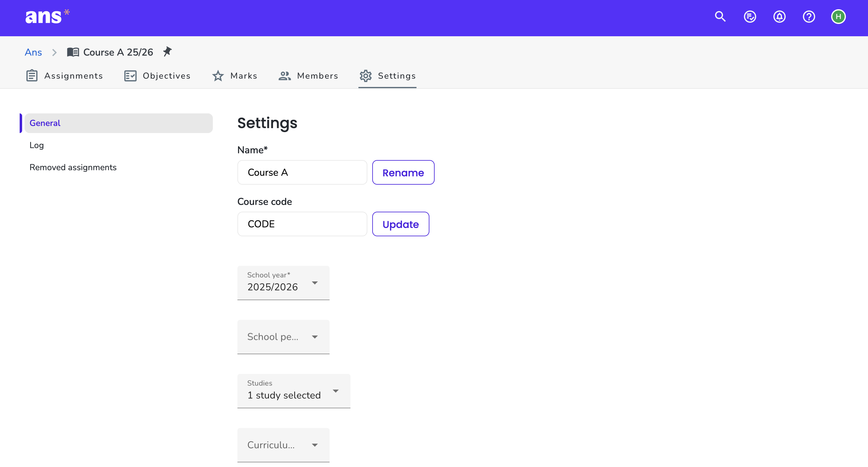868x467 pixels.
Task: Select General in the settings sidebar
Action: click(119, 123)
